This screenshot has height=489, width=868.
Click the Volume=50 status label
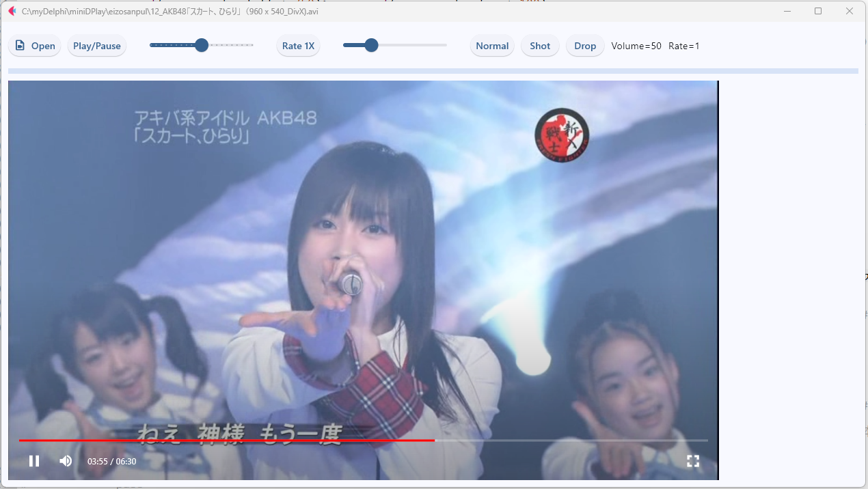pyautogui.click(x=636, y=46)
